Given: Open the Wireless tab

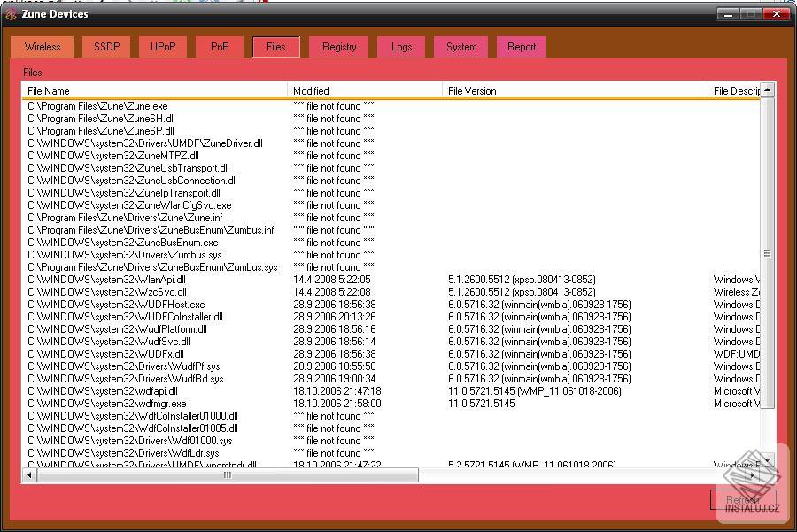Looking at the screenshot, I should pos(43,47).
